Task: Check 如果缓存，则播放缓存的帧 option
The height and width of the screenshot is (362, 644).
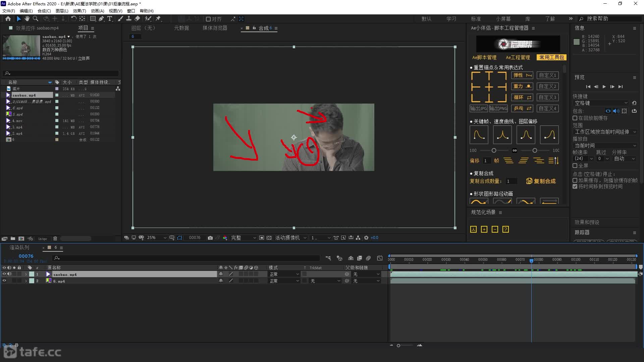Action: coord(575,180)
